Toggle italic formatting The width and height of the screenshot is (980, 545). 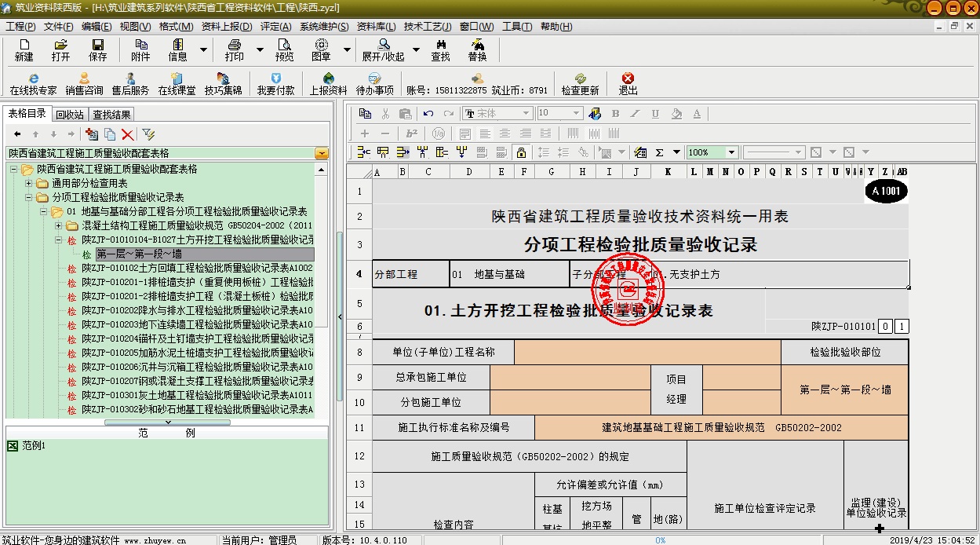[x=636, y=114]
